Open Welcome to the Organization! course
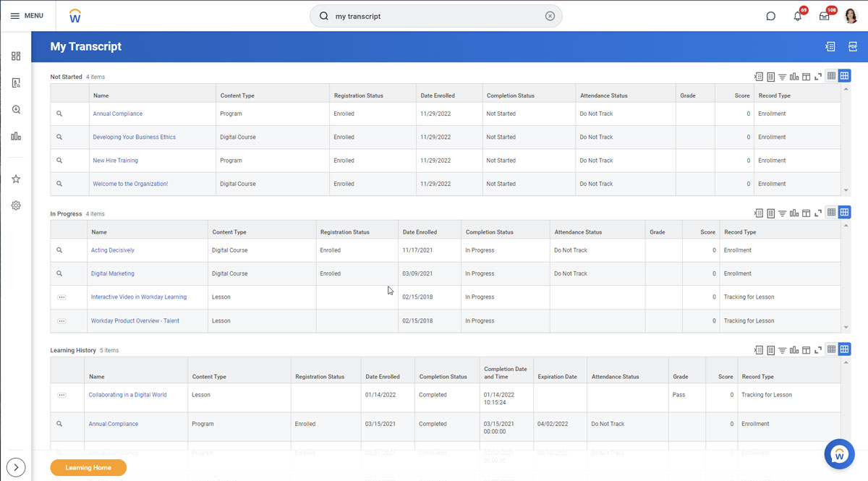The width and height of the screenshot is (868, 481). [x=130, y=184]
